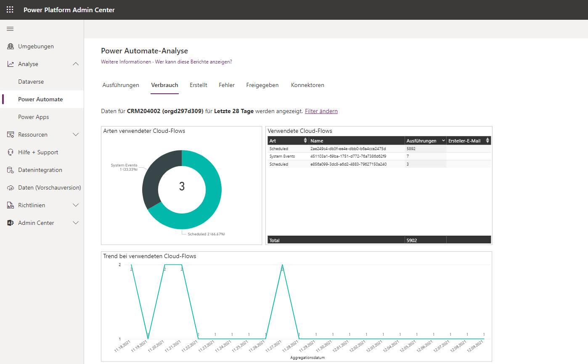Open the app launcher waffle icon
The width and height of the screenshot is (588, 364).
click(x=10, y=10)
